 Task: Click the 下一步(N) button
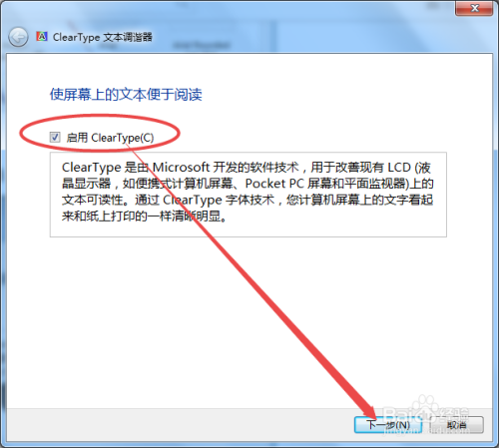tap(388, 425)
